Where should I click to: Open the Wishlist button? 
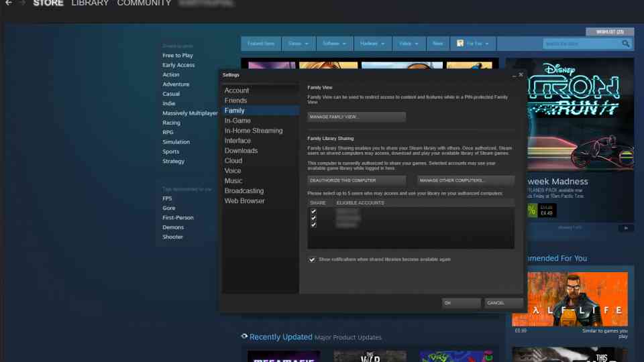[610, 32]
